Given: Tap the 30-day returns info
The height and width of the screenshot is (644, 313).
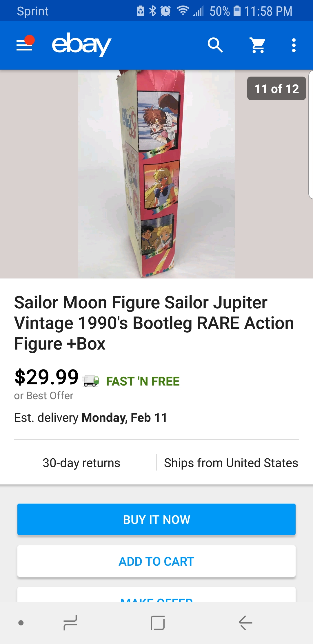Looking at the screenshot, I should click(81, 463).
